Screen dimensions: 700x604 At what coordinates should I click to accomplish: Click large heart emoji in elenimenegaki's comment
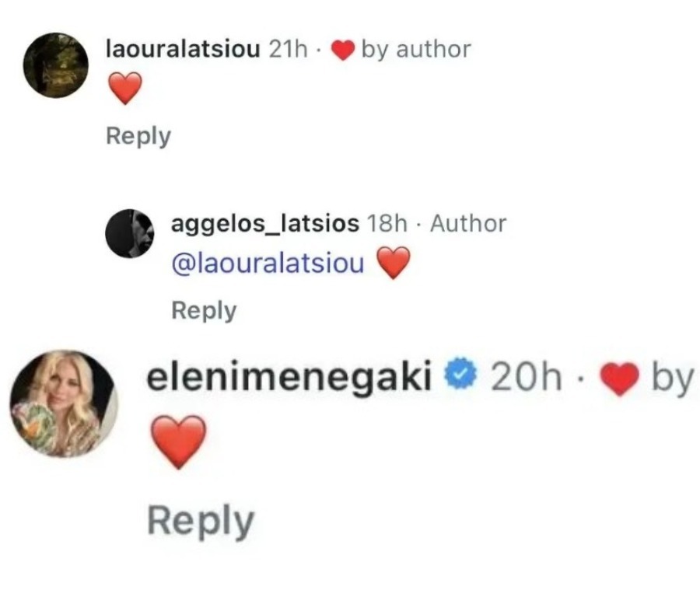click(179, 442)
